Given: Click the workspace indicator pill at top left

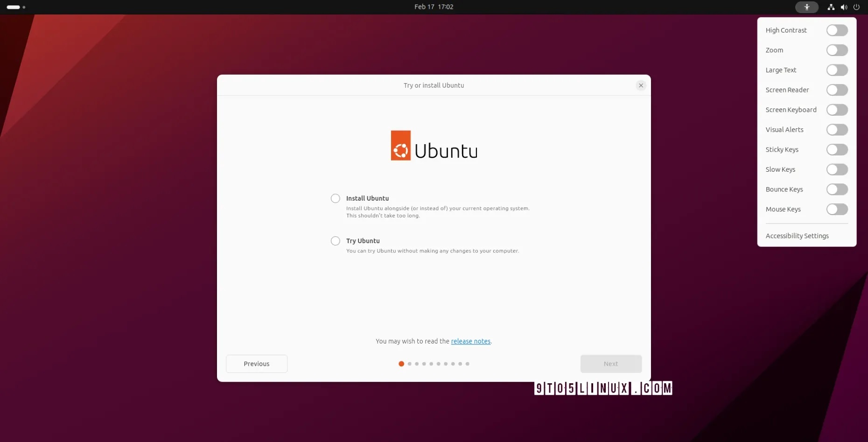Looking at the screenshot, I should click(x=14, y=7).
